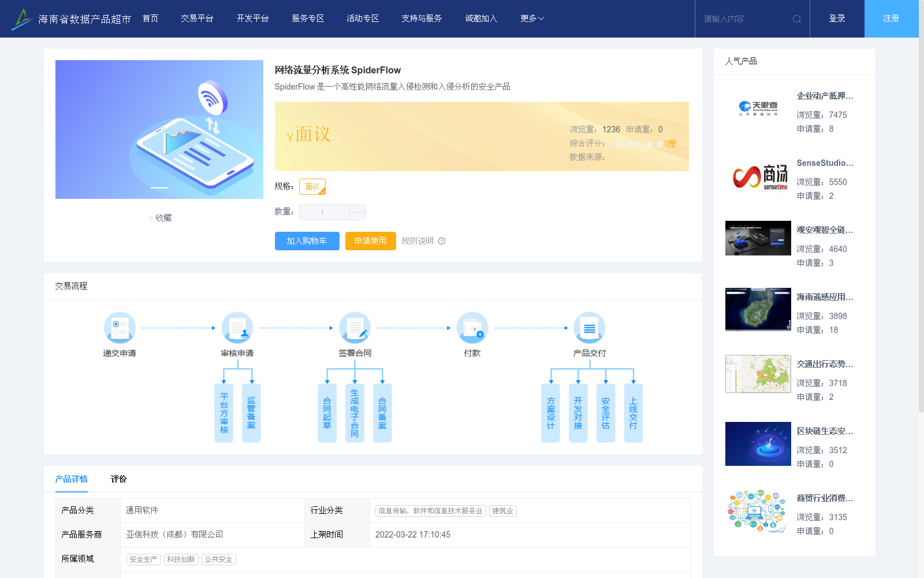Image resolution: width=924 pixels, height=578 pixels.
Task: Click the rating stars next to 综合评分
Action: (x=638, y=144)
